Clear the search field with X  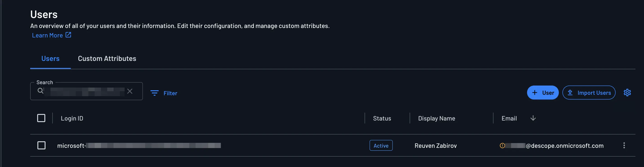(130, 91)
